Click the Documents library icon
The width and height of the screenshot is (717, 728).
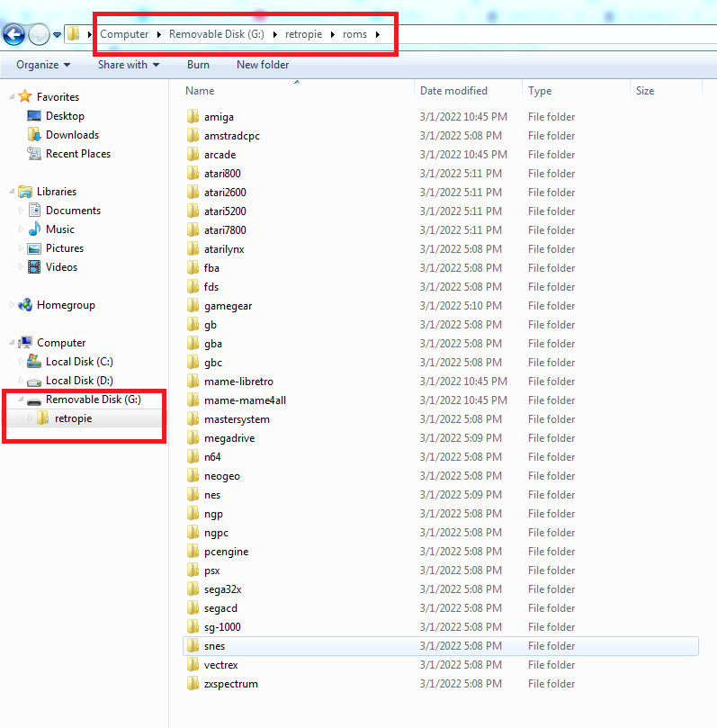pos(34,211)
